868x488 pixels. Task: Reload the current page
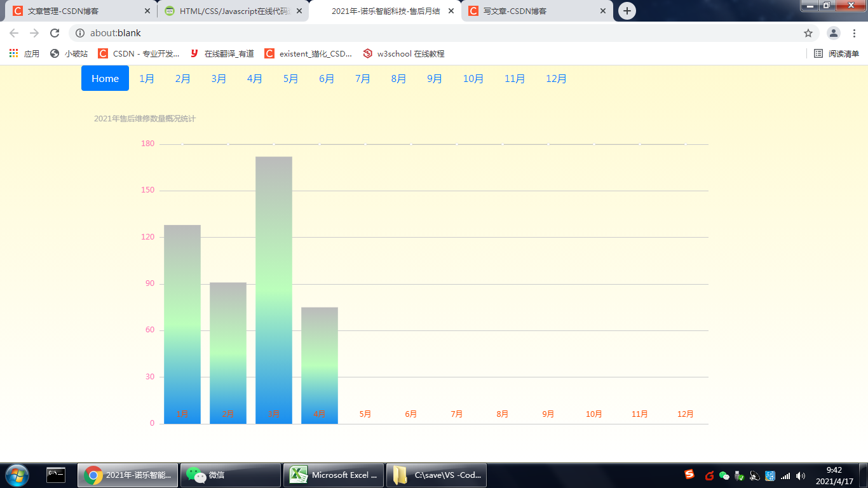point(55,33)
